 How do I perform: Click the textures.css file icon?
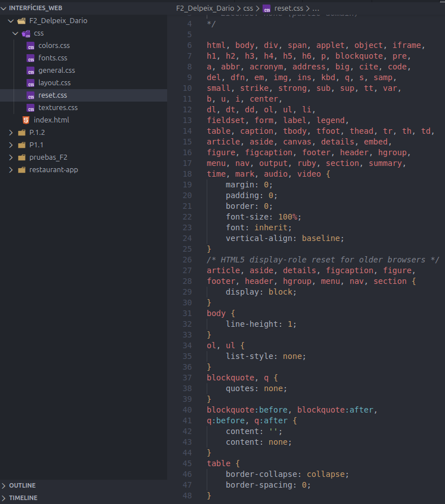coord(31,108)
